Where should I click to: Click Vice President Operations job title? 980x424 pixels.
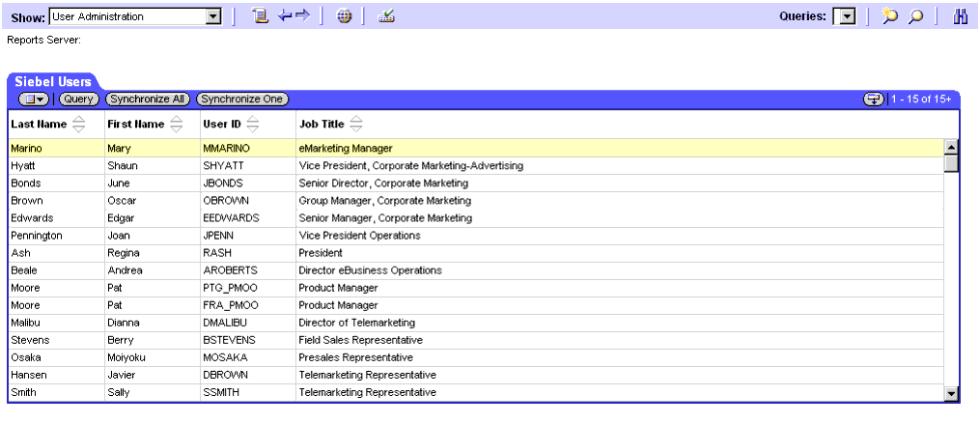[359, 236]
